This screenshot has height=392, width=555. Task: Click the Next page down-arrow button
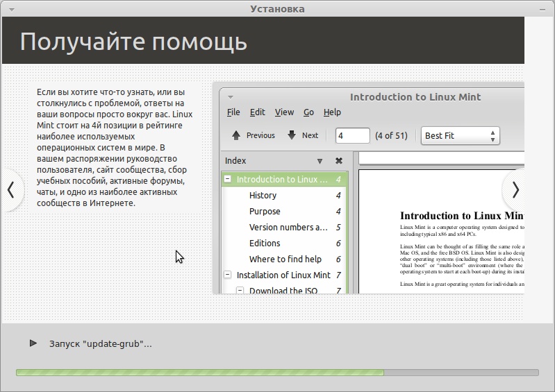pos(303,135)
